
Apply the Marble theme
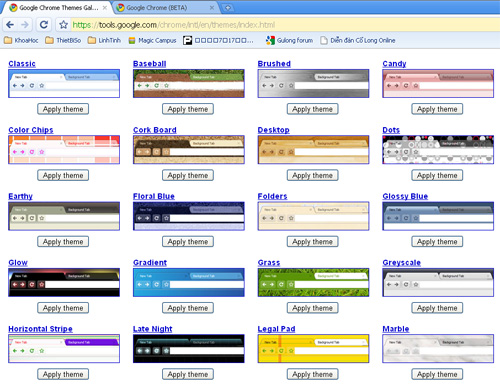coord(437,374)
